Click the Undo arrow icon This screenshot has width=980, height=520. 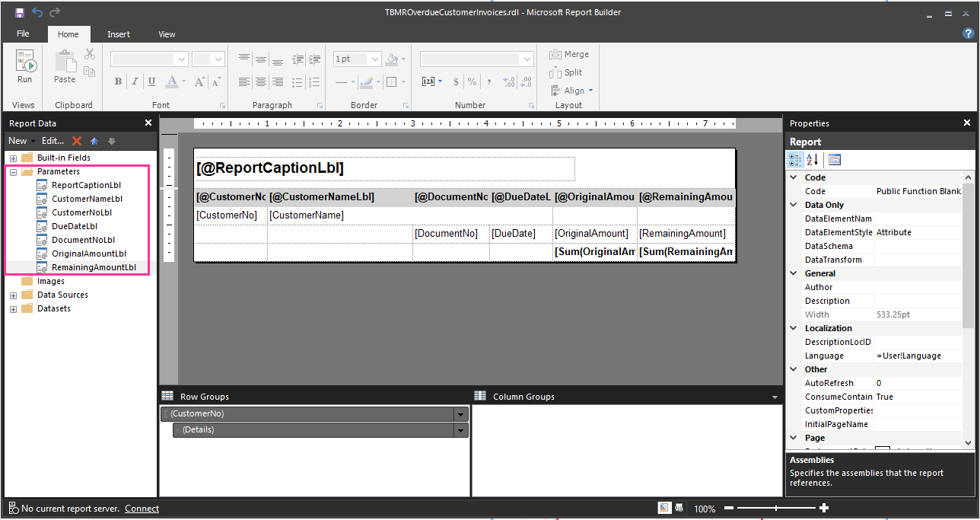pos(37,13)
